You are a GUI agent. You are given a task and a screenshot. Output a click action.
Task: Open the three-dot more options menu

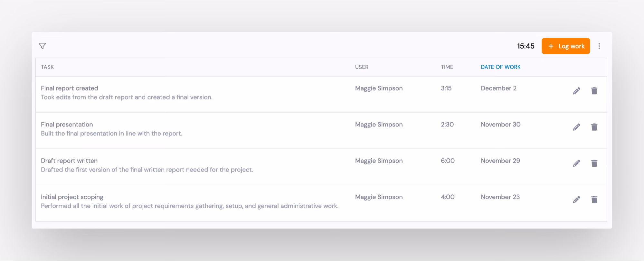[599, 46]
